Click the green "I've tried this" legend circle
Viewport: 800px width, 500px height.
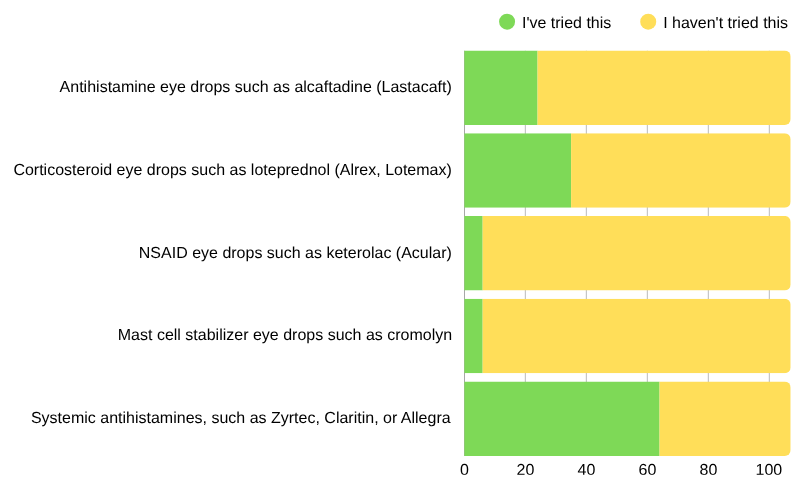click(507, 22)
